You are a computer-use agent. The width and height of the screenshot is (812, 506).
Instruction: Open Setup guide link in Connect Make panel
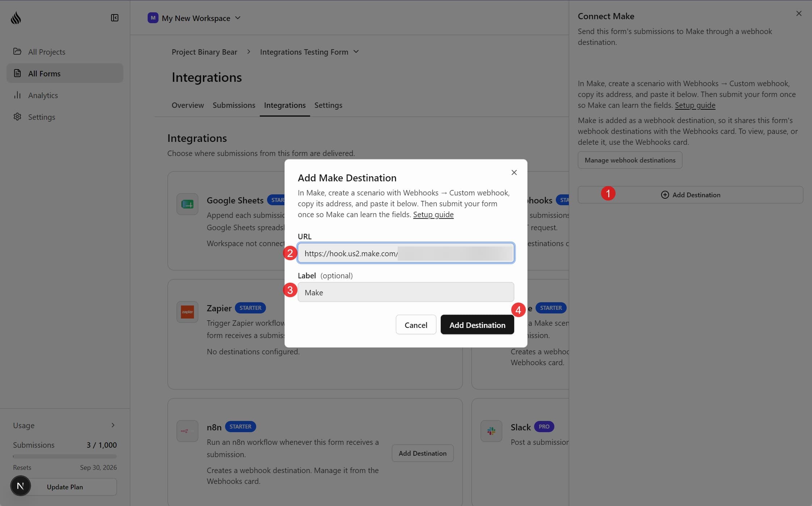click(695, 105)
